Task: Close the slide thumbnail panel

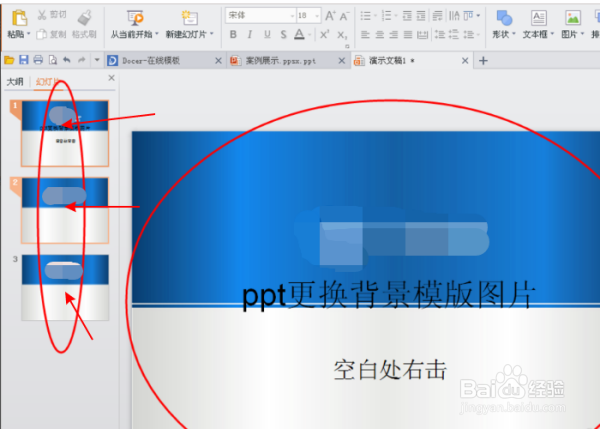Action: coord(111,78)
